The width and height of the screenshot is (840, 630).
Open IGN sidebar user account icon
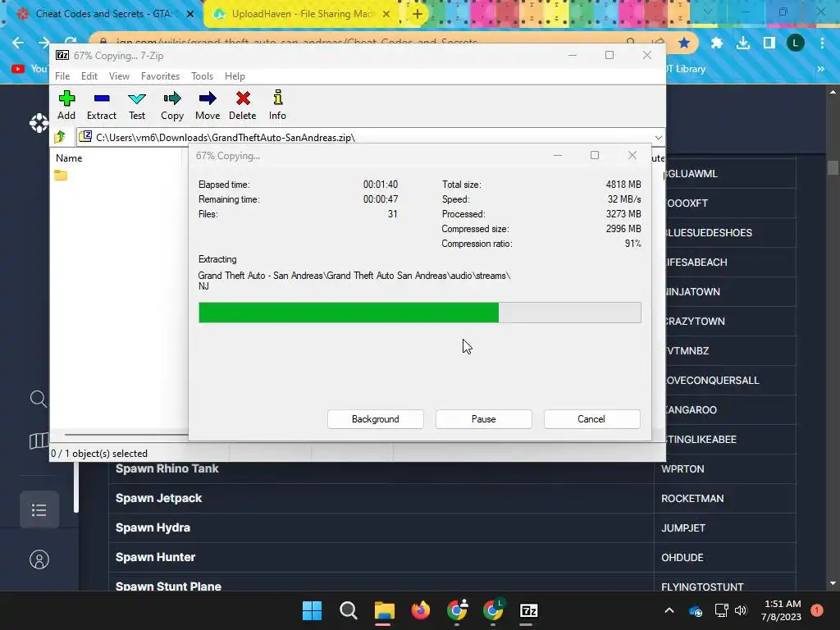pyautogui.click(x=39, y=559)
